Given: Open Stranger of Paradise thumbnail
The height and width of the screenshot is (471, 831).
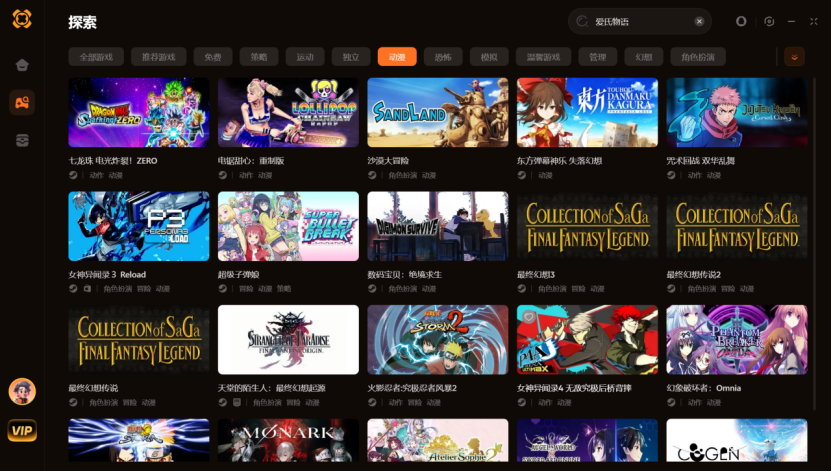Looking at the screenshot, I should (x=288, y=340).
